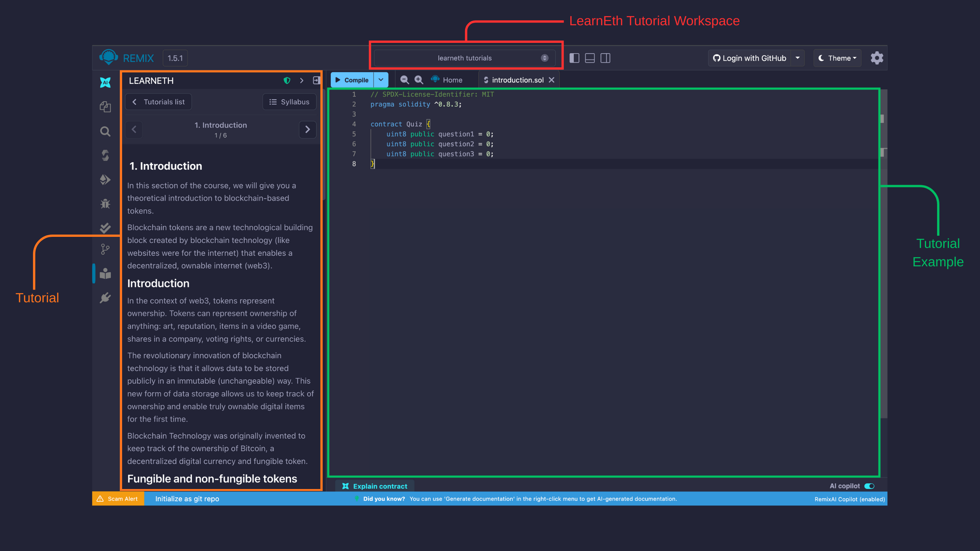Screen dimensions: 980x551
Task: Open the Search in files sidebar icon
Action: (105, 131)
